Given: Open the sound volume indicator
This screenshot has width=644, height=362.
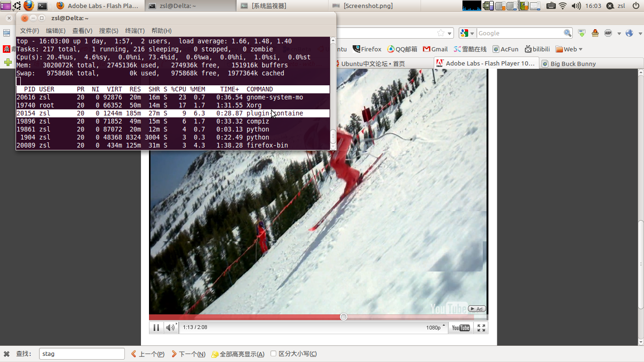Looking at the screenshot, I should pyautogui.click(x=576, y=6).
